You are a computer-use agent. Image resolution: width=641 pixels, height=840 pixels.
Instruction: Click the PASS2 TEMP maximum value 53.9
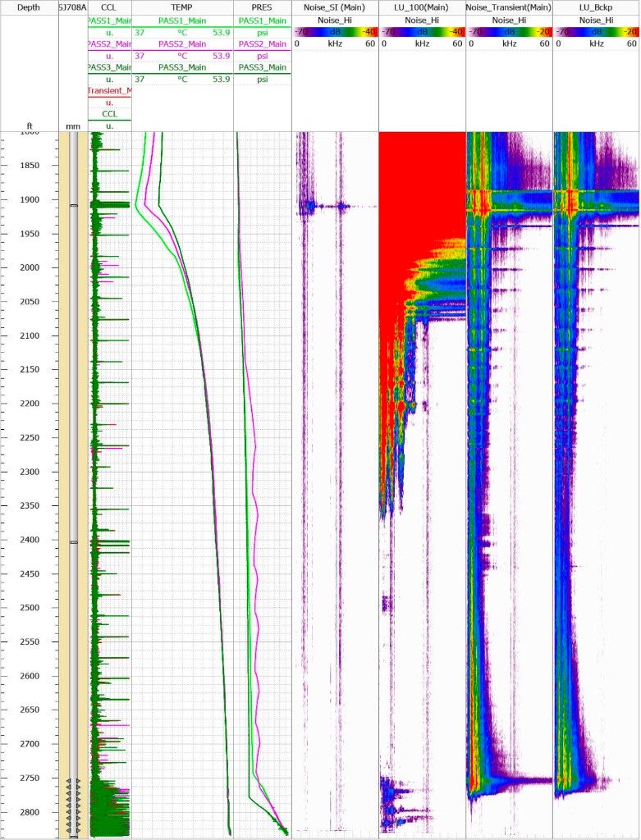(222, 56)
